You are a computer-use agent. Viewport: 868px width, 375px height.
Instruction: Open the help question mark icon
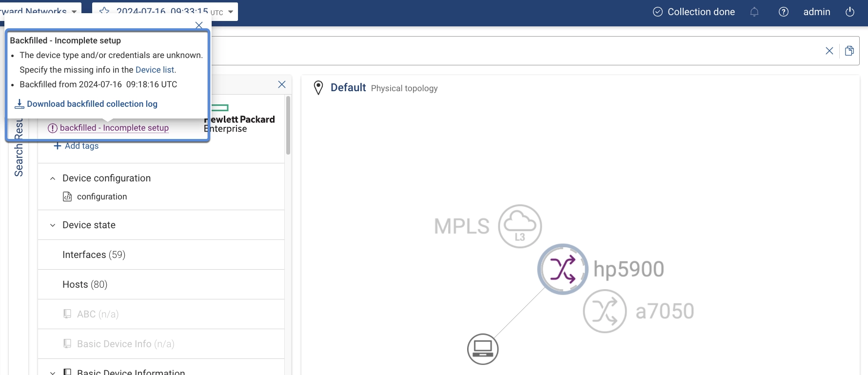coord(784,12)
